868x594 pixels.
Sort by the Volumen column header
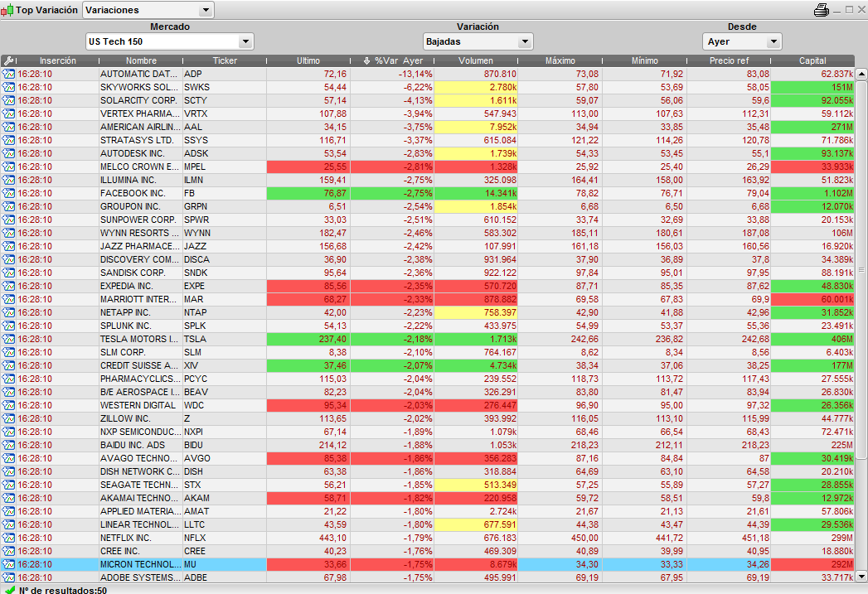pyautogui.click(x=476, y=60)
